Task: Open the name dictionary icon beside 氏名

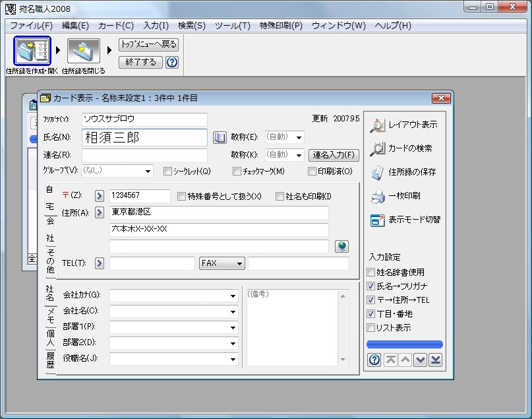Action: click(x=220, y=137)
